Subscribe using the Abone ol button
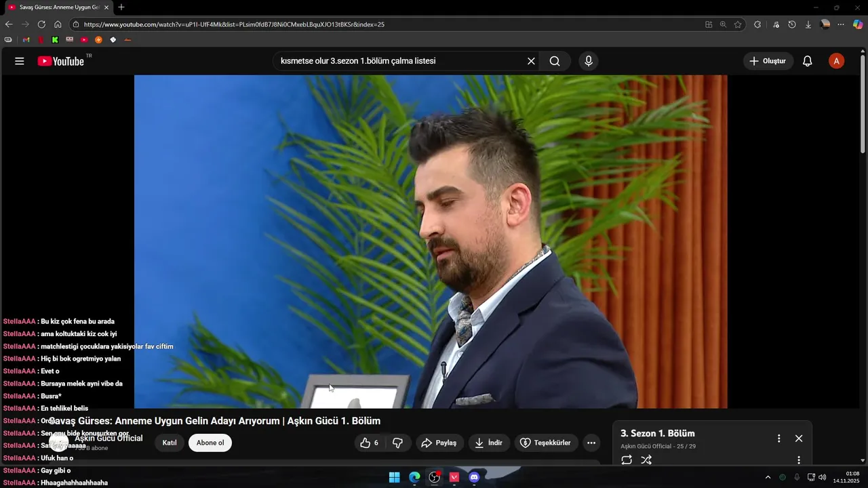868x488 pixels. coord(210,443)
